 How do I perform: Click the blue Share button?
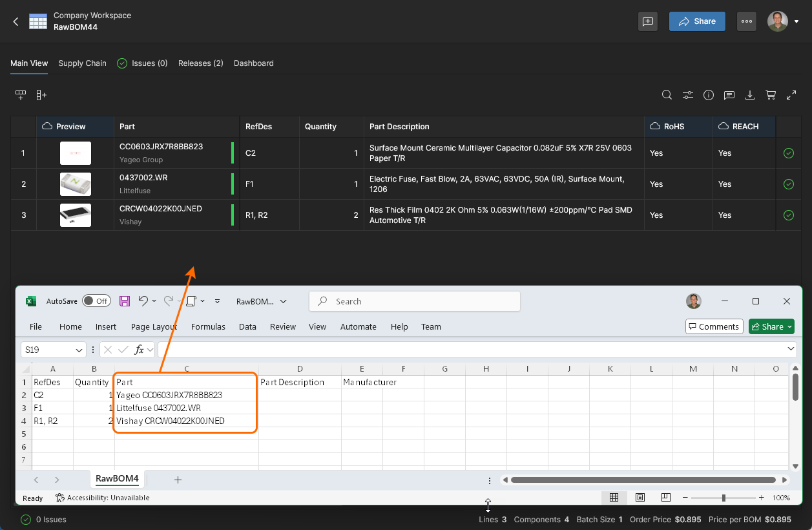tap(697, 21)
